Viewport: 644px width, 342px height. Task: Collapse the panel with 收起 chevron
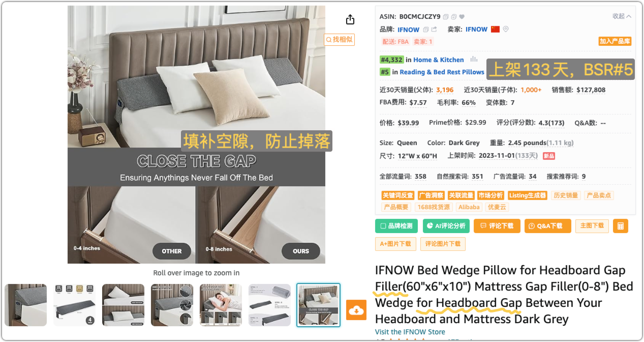pyautogui.click(x=622, y=16)
